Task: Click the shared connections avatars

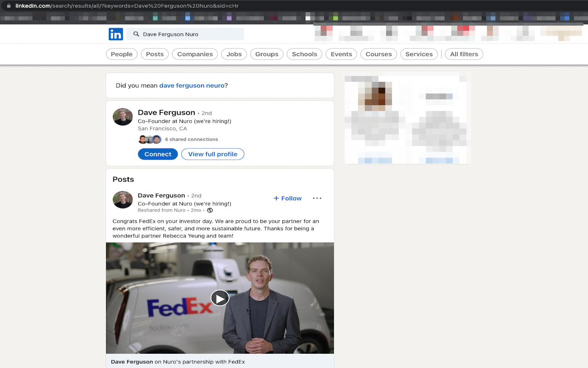Action: point(149,139)
